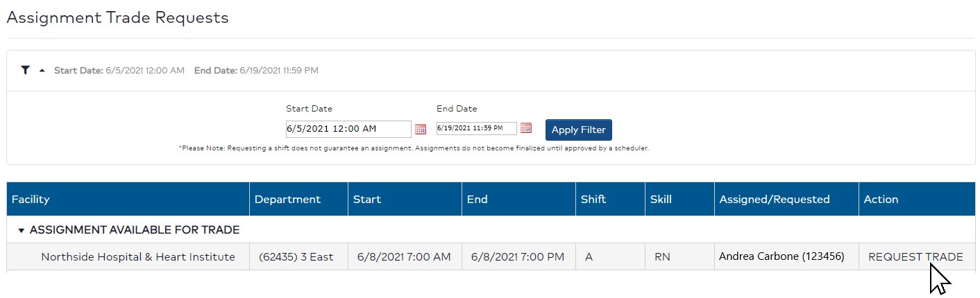
Task: Collapse the filter panel with the caret arrow
Action: point(42,71)
